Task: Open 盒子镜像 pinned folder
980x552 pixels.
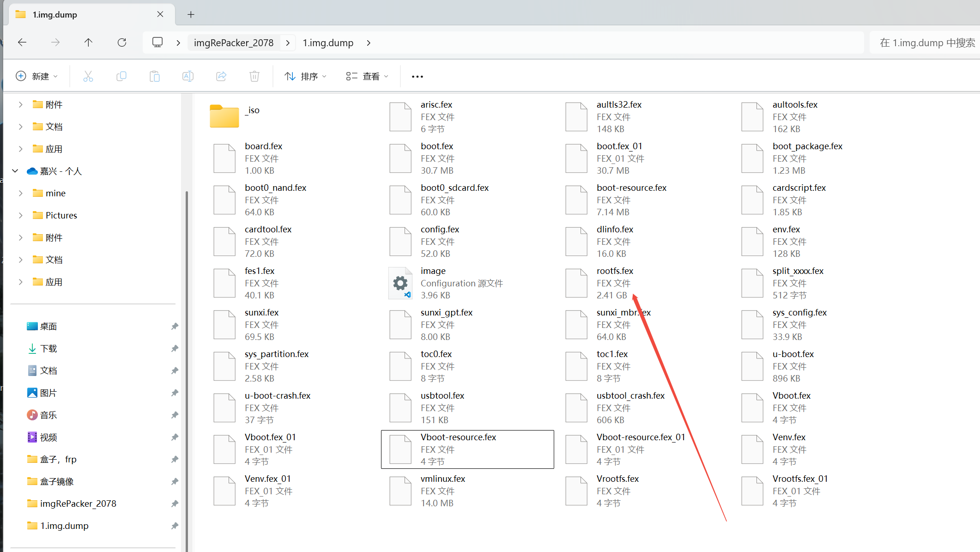Action: pos(57,481)
